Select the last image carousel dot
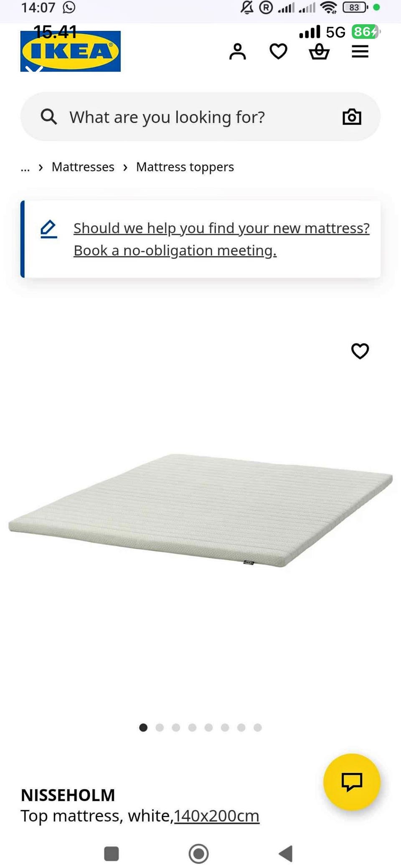401x868 pixels. (258, 728)
